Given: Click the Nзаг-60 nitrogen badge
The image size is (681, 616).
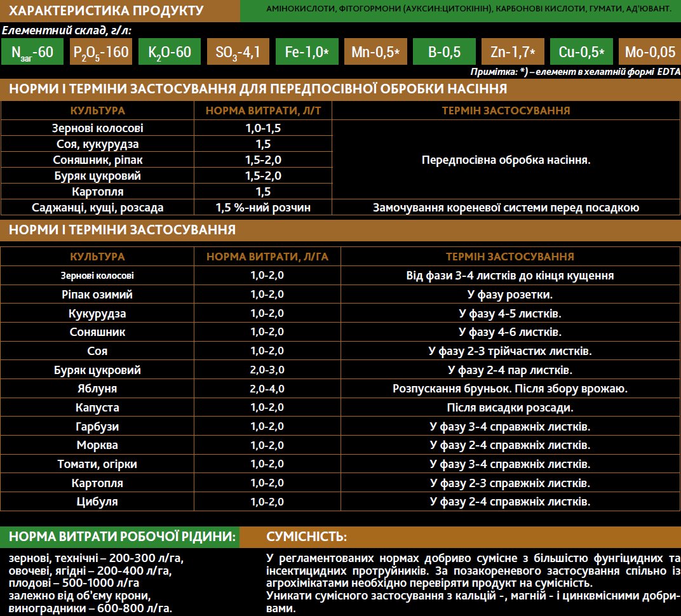Looking at the screenshot, I should pyautogui.click(x=32, y=51).
